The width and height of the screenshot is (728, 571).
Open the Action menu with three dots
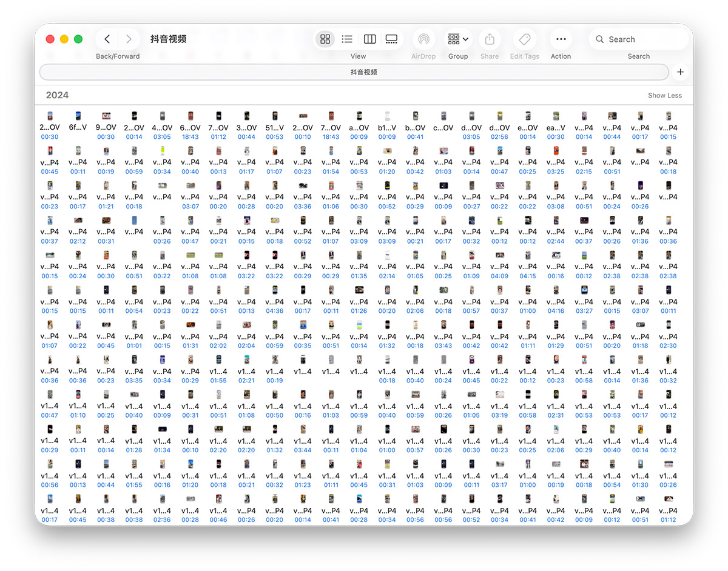coord(560,39)
